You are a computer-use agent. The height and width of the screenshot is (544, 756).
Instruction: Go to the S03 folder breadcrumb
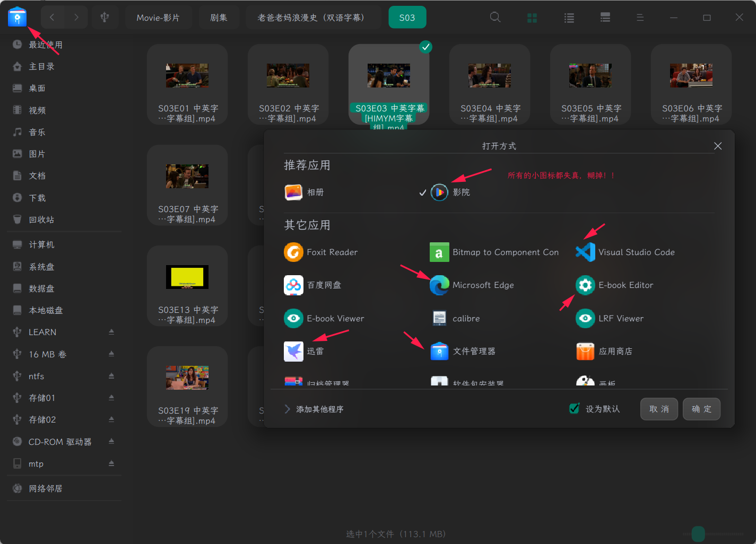(x=407, y=17)
